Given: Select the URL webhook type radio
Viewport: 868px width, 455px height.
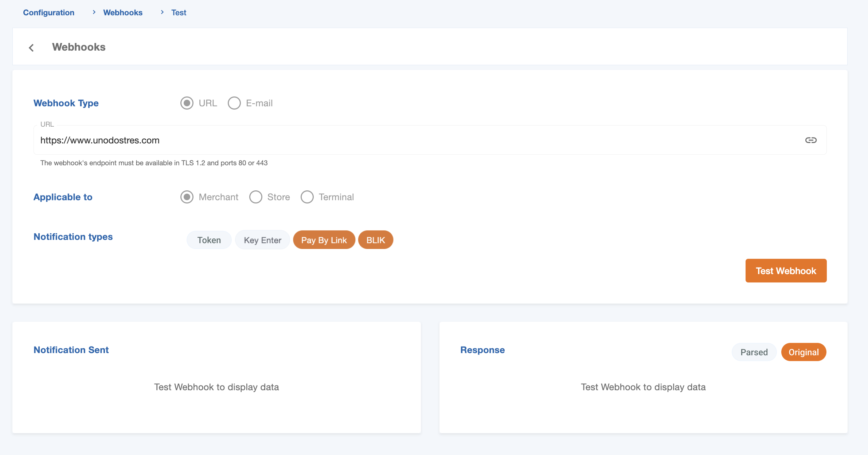Looking at the screenshot, I should point(187,103).
